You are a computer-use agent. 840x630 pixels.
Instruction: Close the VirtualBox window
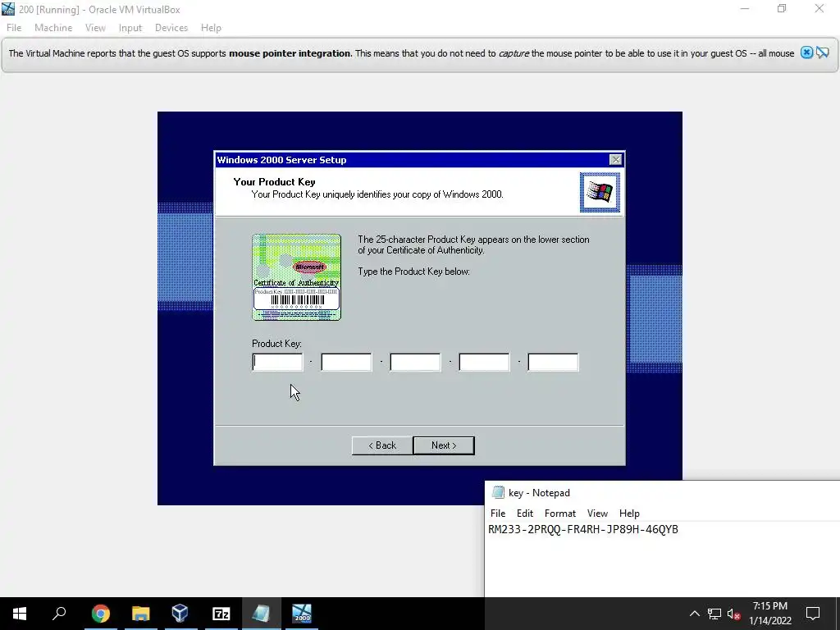819,9
